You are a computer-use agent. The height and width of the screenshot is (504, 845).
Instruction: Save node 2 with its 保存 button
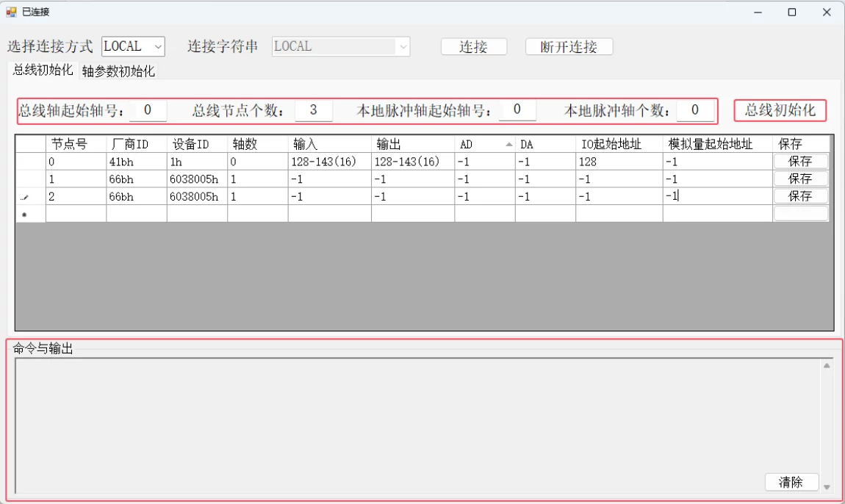800,195
